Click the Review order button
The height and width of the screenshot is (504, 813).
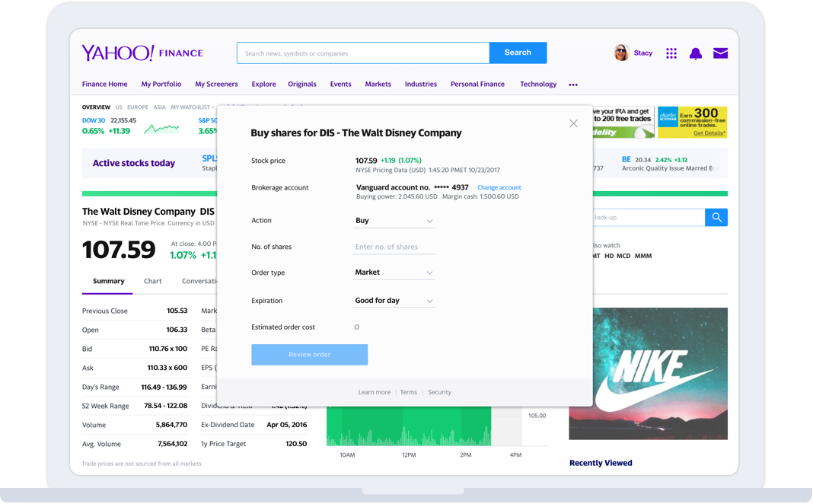[310, 355]
